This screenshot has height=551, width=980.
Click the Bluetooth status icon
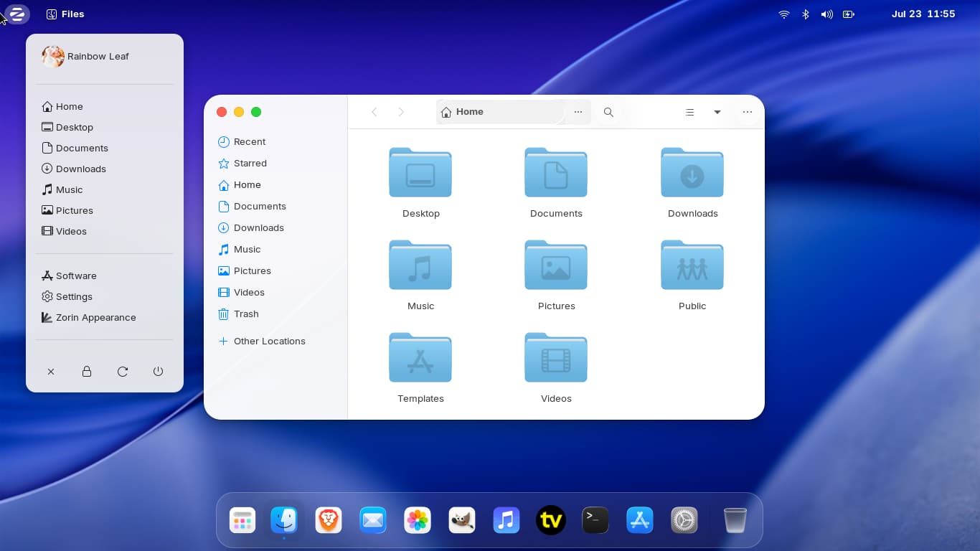tap(806, 14)
